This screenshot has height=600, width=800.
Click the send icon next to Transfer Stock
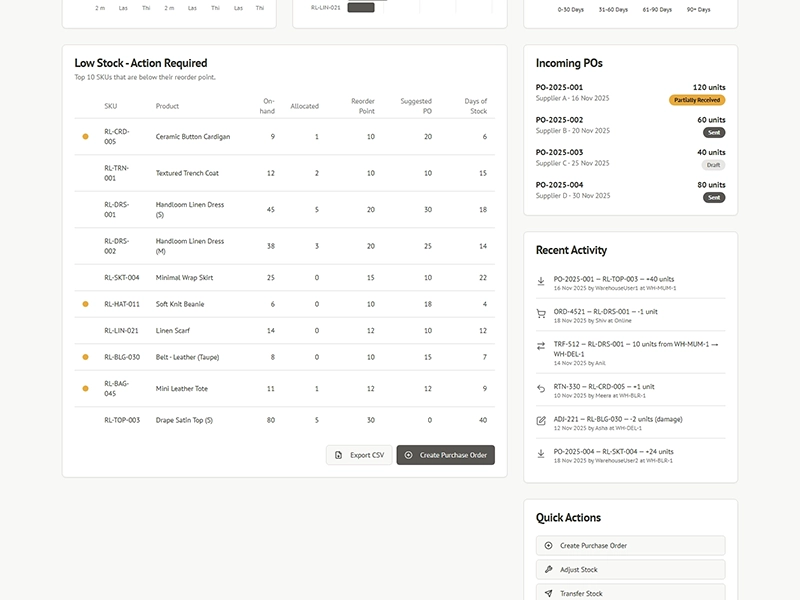point(549,593)
